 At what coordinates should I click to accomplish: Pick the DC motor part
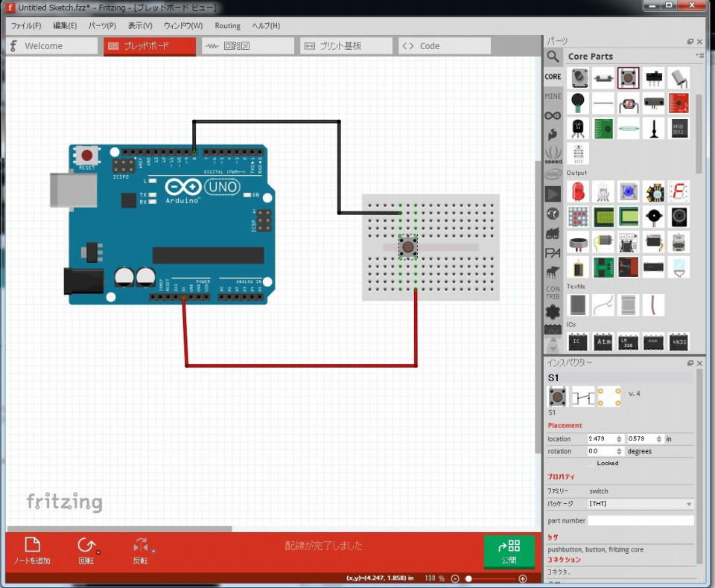pos(603,242)
